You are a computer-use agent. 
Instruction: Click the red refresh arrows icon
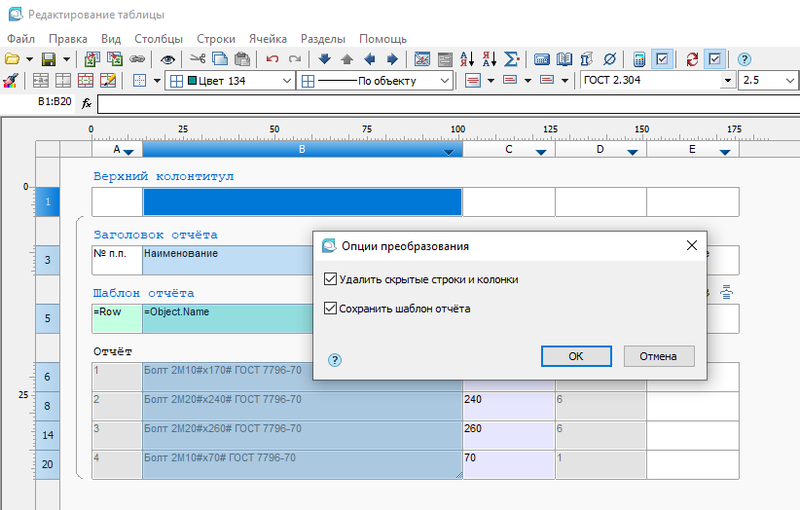pos(692,59)
